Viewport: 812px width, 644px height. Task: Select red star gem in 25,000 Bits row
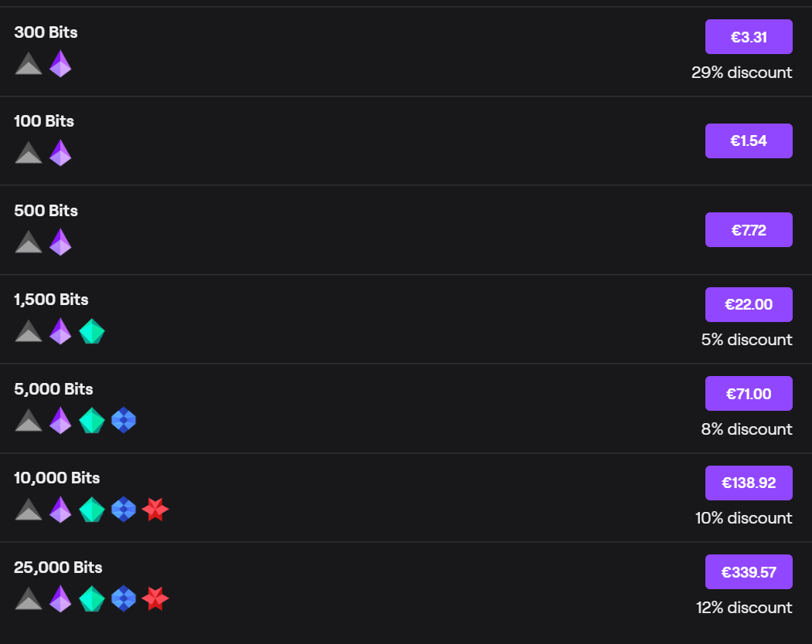pos(155,599)
